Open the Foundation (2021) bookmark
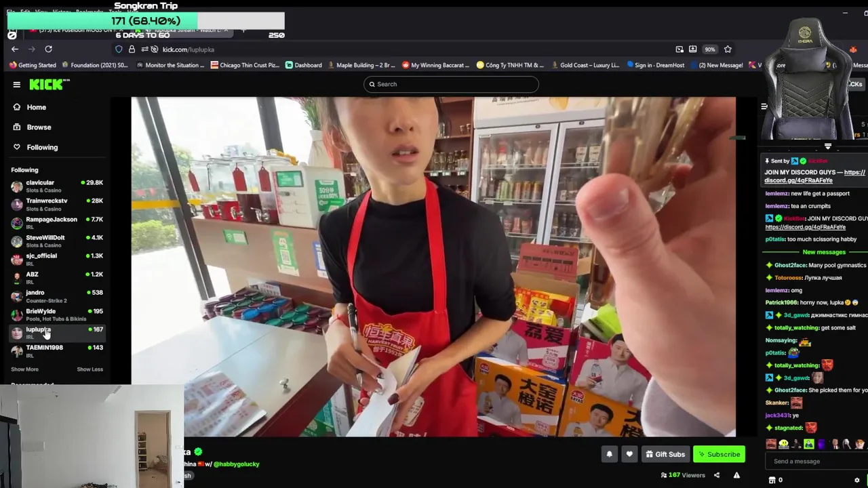The image size is (868, 488). [94, 65]
